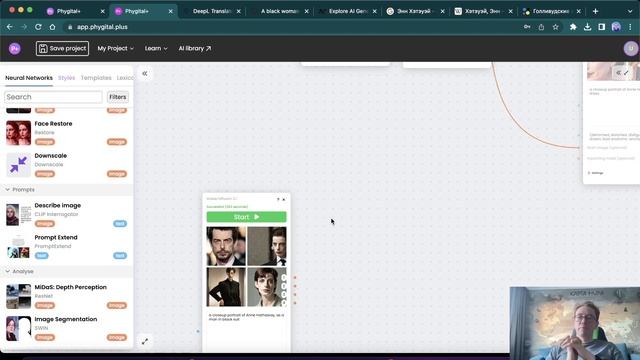Click the collapse icon on right node

tap(618, 73)
